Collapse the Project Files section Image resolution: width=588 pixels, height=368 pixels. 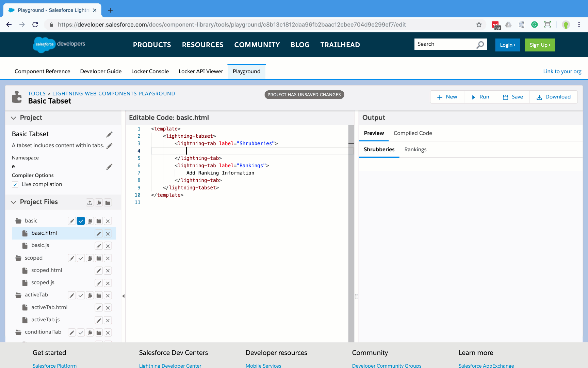pos(14,202)
